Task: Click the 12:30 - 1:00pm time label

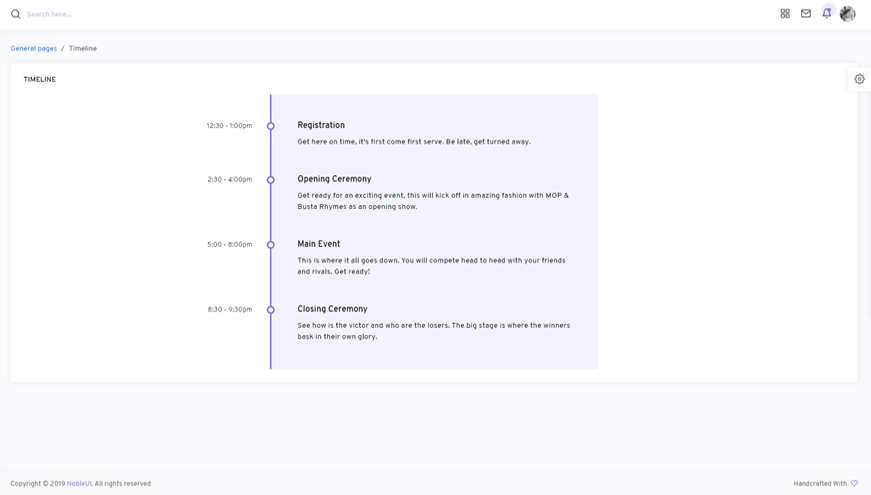Action: [229, 126]
